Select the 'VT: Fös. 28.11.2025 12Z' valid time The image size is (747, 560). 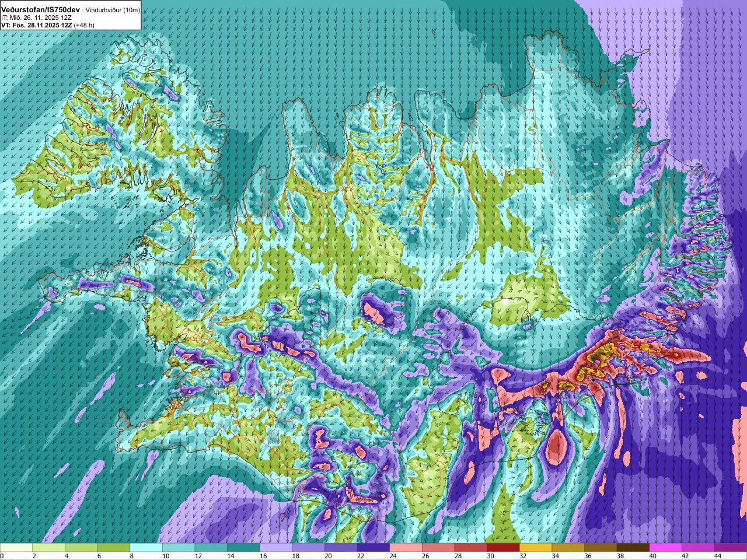click(x=37, y=25)
